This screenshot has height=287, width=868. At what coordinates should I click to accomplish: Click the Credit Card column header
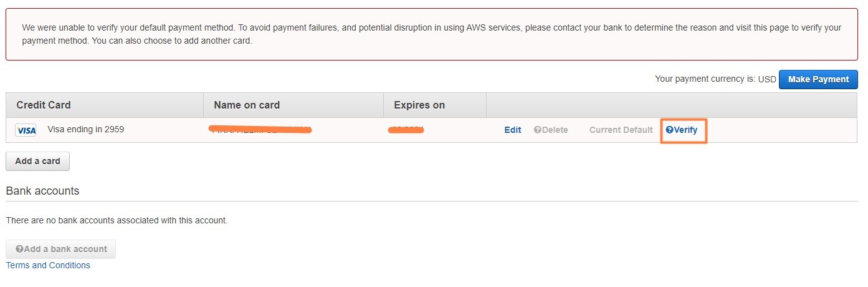click(44, 105)
